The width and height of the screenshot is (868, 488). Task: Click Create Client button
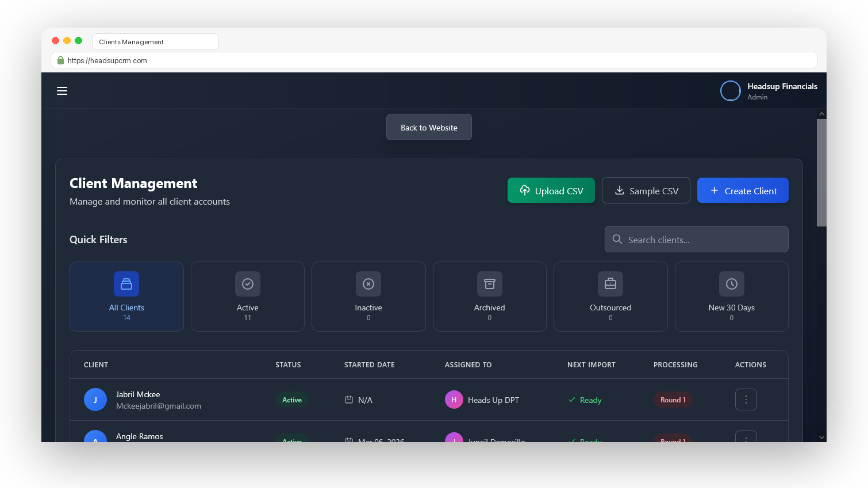click(x=743, y=190)
